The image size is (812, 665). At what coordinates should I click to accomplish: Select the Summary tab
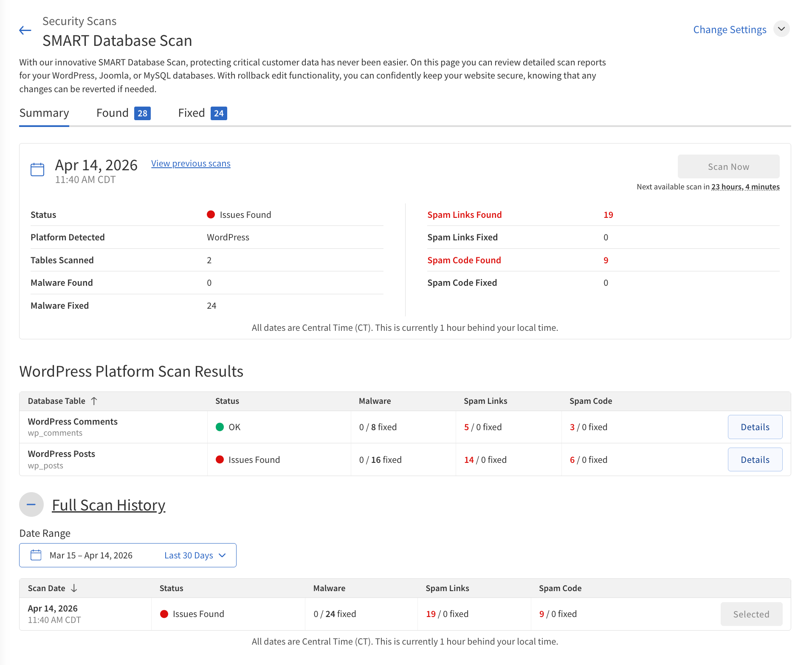click(x=44, y=113)
